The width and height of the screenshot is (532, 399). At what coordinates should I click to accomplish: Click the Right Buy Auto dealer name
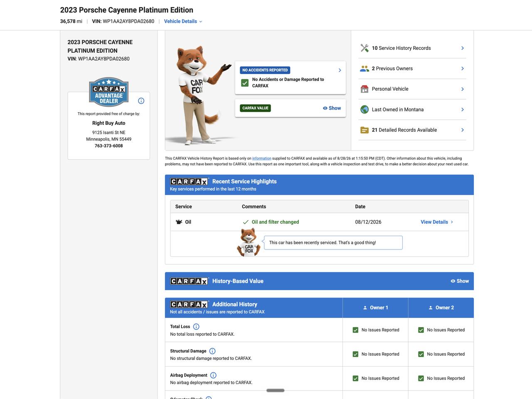click(x=109, y=123)
